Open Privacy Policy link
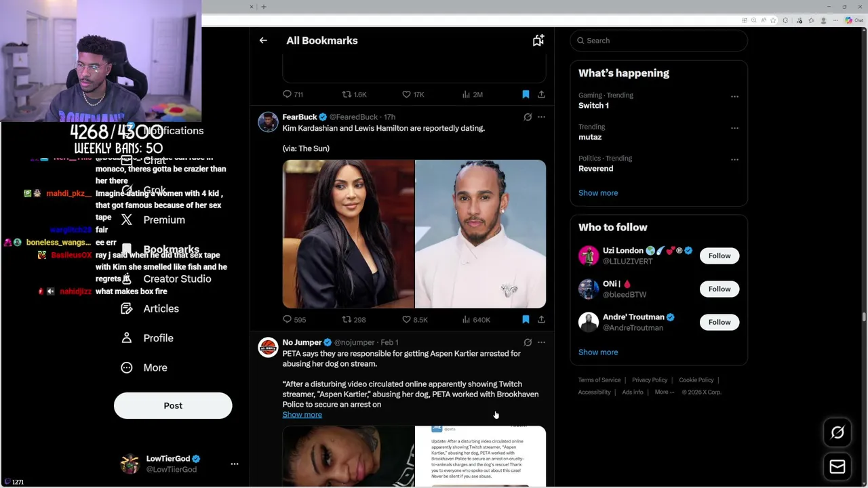 [650, 380]
